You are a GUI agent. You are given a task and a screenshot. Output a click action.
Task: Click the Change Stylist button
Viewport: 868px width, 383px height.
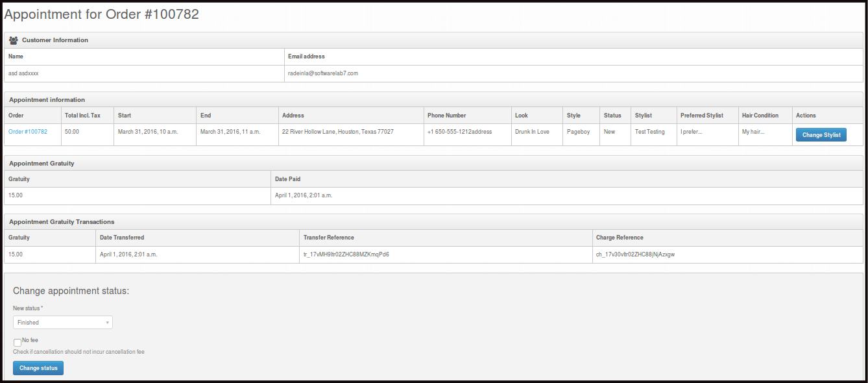point(821,135)
